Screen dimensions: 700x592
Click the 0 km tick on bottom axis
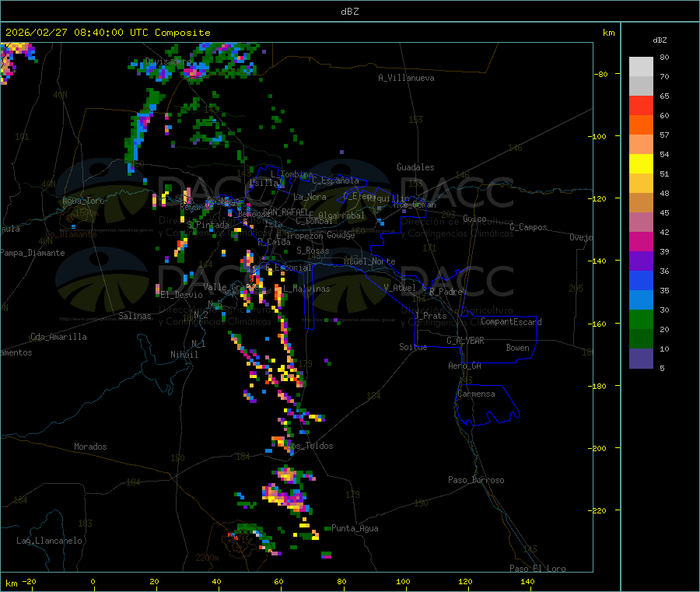[x=93, y=581]
